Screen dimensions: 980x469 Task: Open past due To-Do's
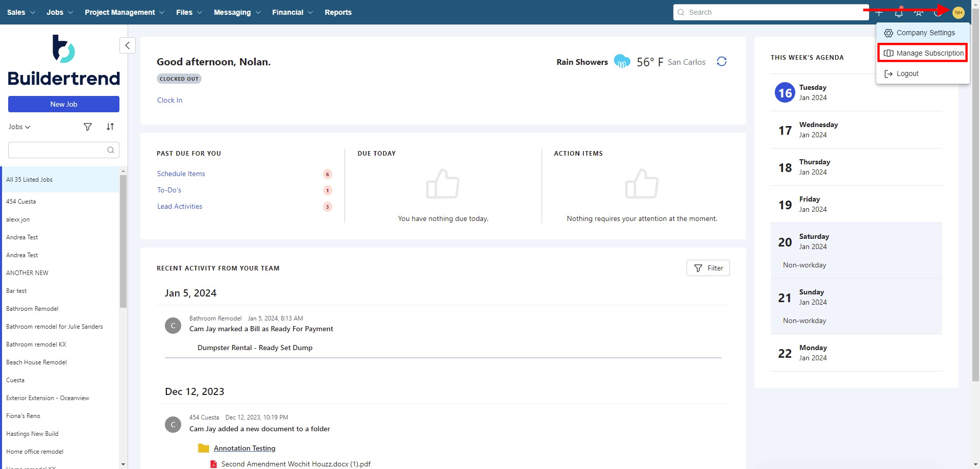click(x=169, y=190)
